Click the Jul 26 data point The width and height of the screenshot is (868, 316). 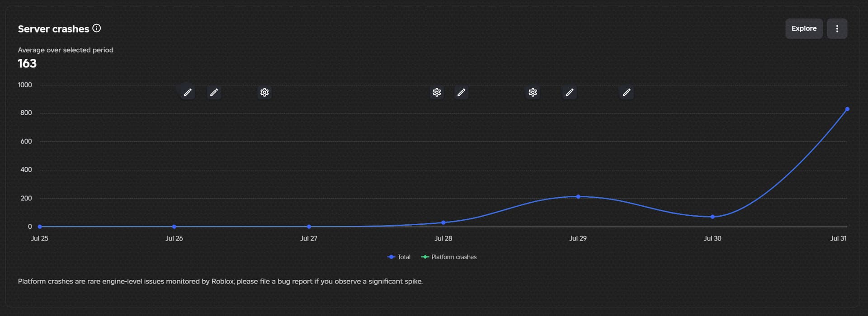coord(175,227)
